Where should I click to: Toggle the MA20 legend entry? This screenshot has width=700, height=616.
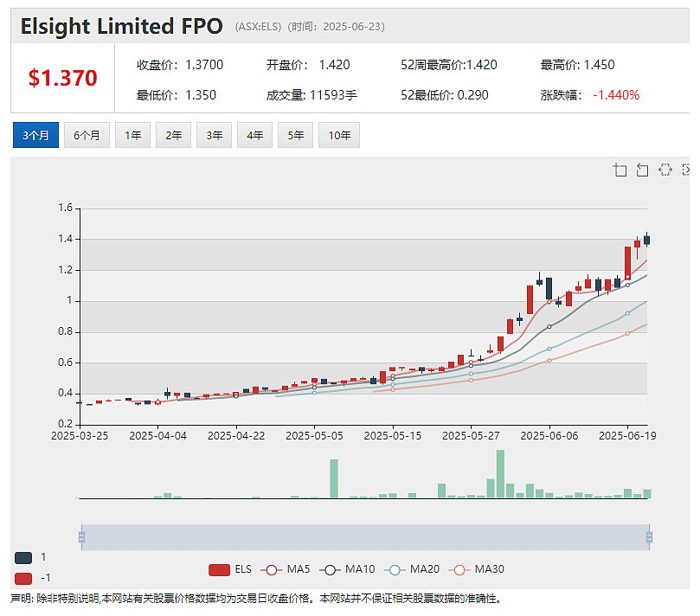[412, 569]
